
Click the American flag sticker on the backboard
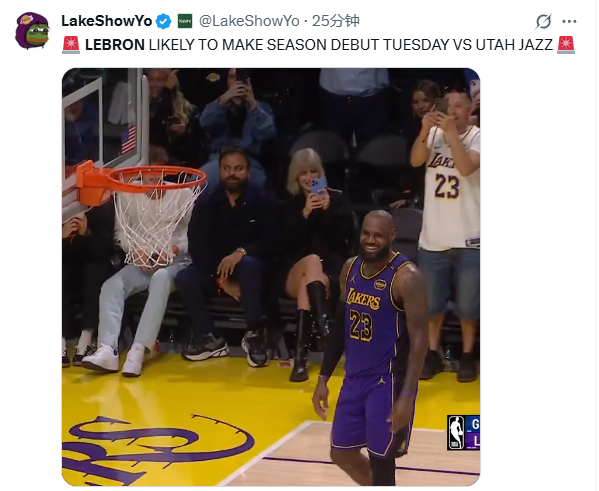point(128,139)
